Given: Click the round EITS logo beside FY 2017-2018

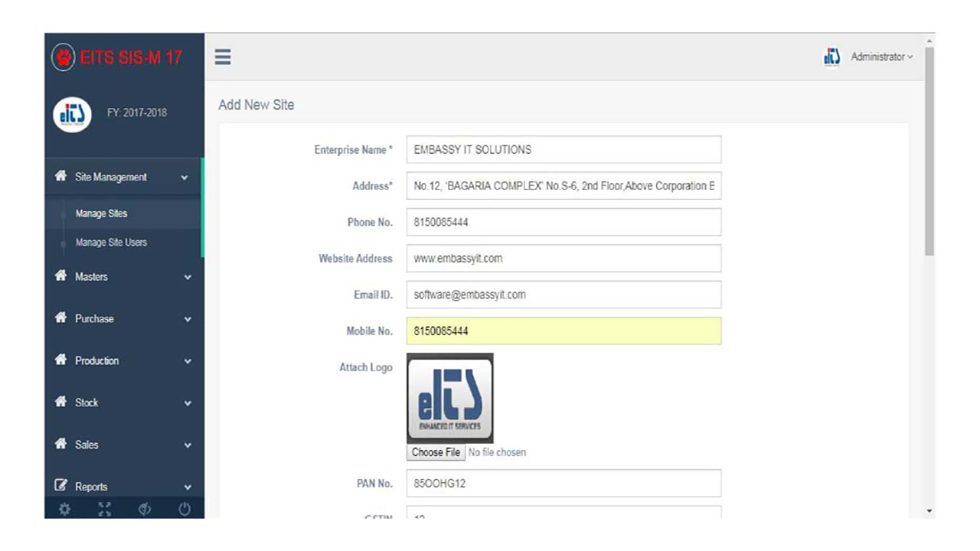Looking at the screenshot, I should [72, 113].
